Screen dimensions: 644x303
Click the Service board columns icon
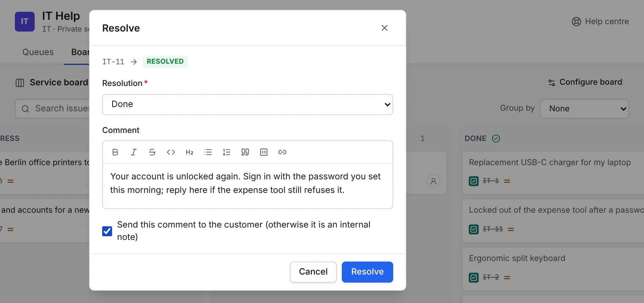pos(20,83)
